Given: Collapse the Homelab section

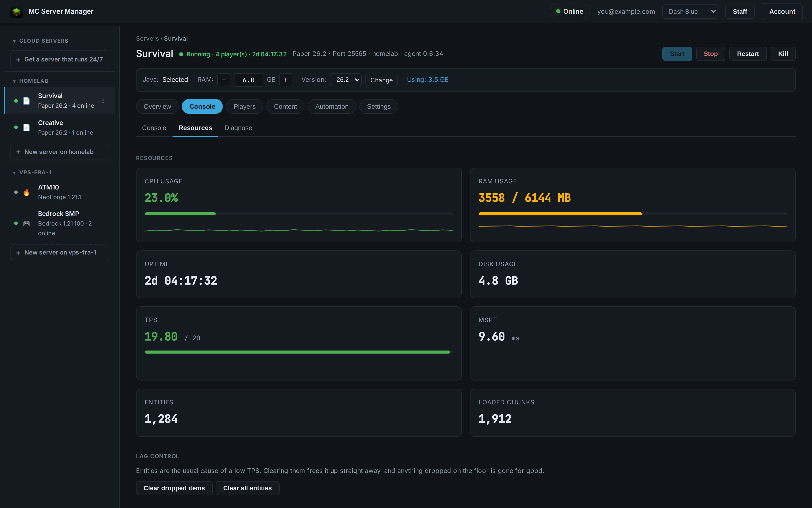Looking at the screenshot, I should point(30,81).
